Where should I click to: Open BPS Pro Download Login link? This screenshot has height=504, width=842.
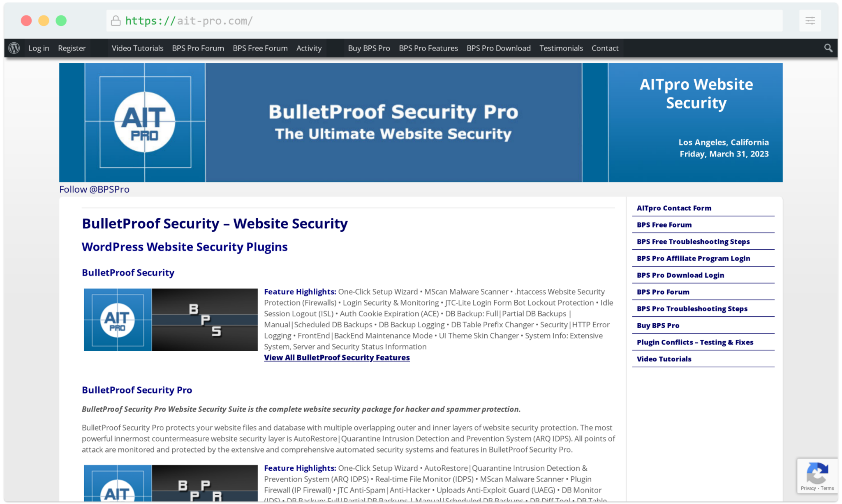pos(680,275)
